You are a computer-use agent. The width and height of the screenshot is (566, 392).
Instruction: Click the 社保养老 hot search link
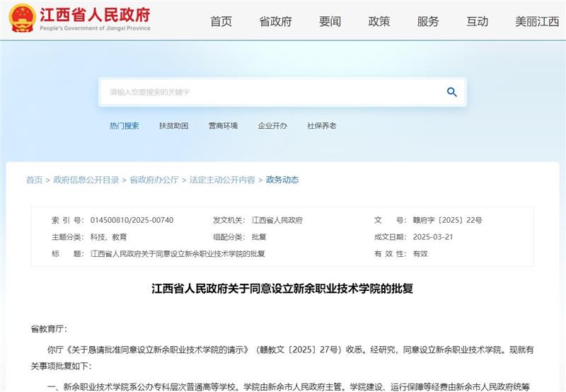pyautogui.click(x=322, y=126)
